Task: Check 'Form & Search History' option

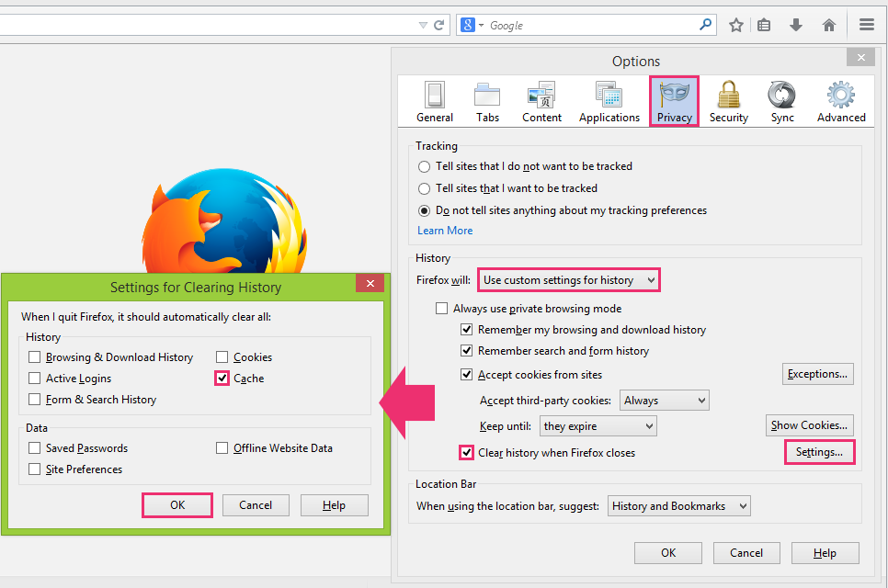Action: (x=92, y=400)
